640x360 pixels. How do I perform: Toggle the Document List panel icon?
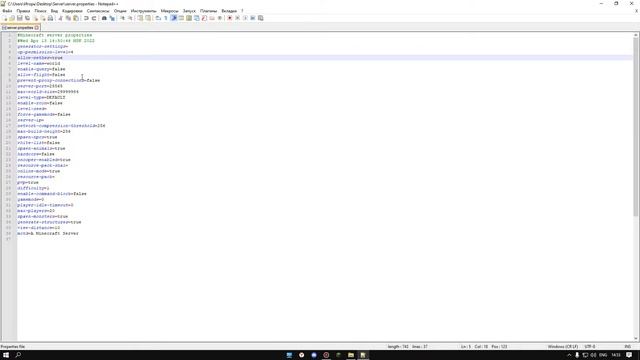197,18
